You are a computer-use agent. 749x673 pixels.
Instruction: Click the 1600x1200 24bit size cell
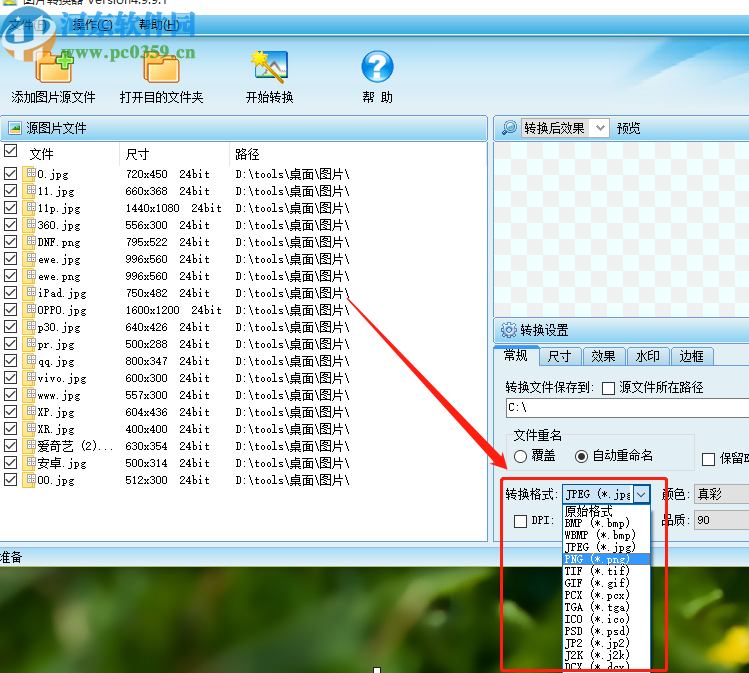coord(173,310)
